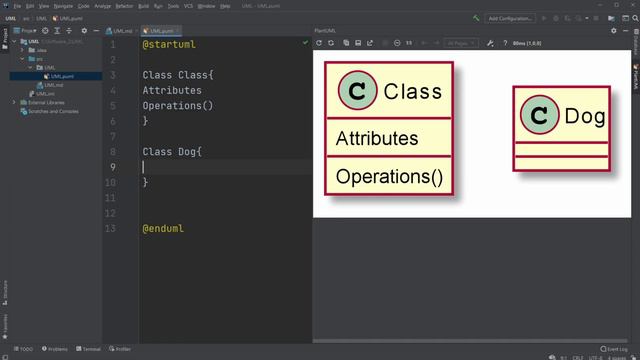Click PlantUML zoom out icon
The width and height of the screenshot is (640, 360).
[397, 43]
